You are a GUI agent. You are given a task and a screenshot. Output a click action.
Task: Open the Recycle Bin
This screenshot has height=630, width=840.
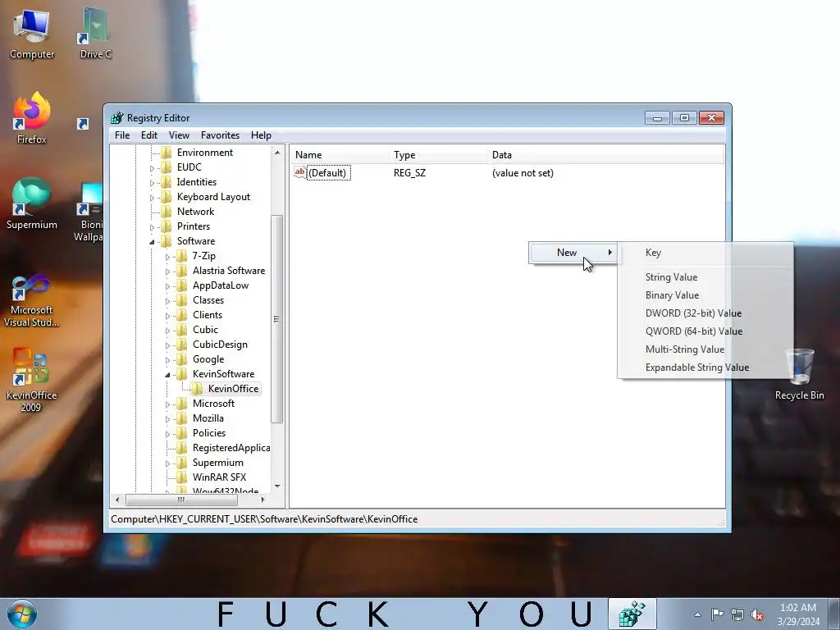coord(799,374)
